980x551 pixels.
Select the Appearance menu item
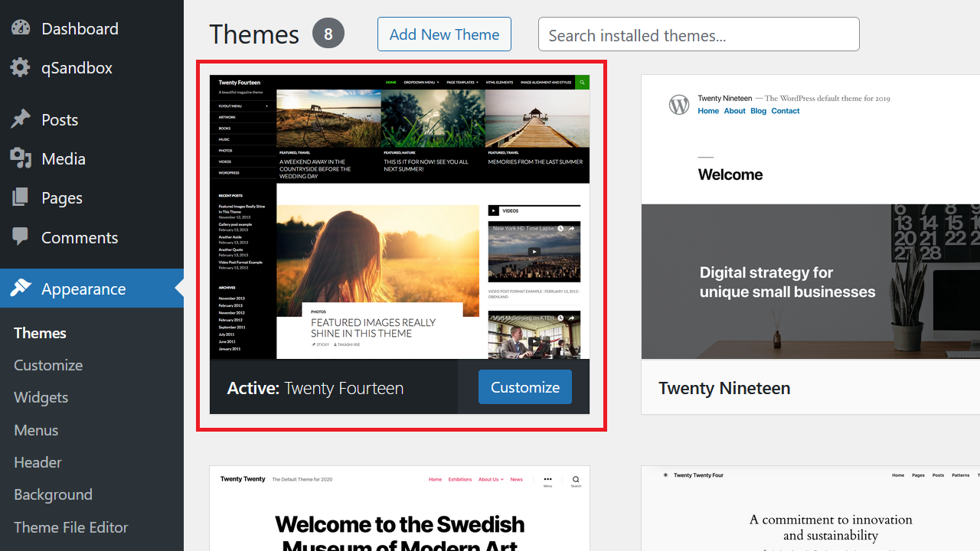[x=92, y=289]
